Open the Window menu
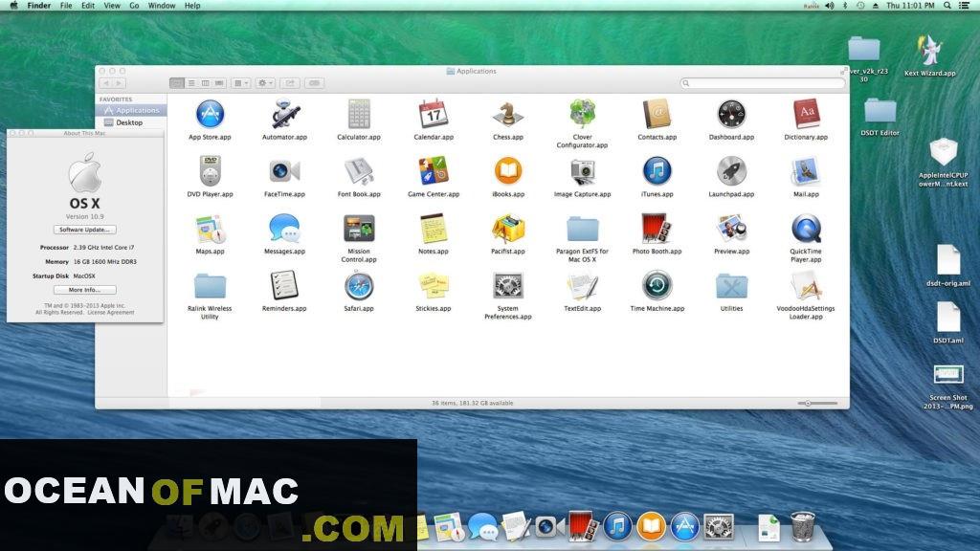The width and height of the screenshot is (980, 551). click(x=162, y=6)
